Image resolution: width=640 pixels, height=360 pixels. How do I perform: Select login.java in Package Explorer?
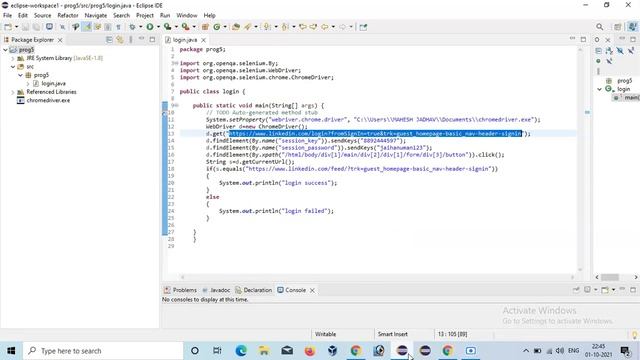(x=53, y=83)
